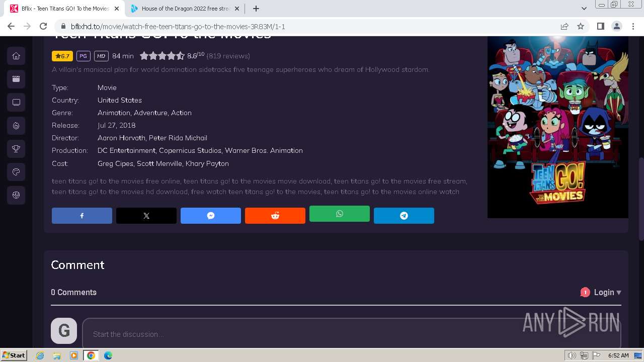This screenshot has height=362, width=644.
Task: Click the 0 Comments label
Action: (x=74, y=292)
